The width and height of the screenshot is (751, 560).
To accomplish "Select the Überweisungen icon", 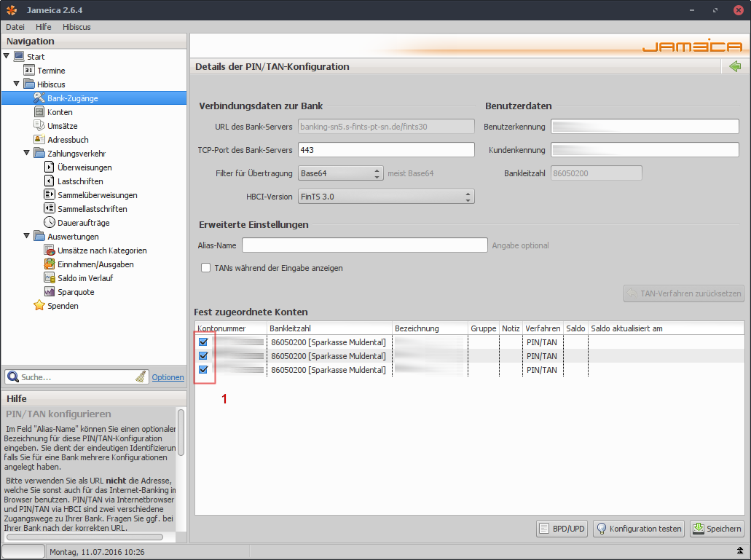I will [x=50, y=167].
